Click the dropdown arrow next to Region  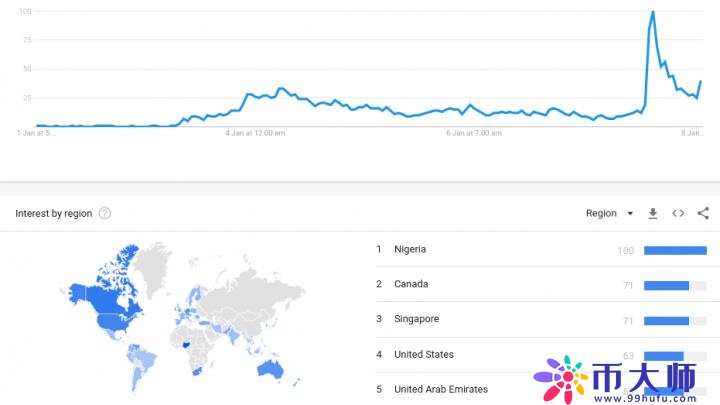tap(630, 214)
